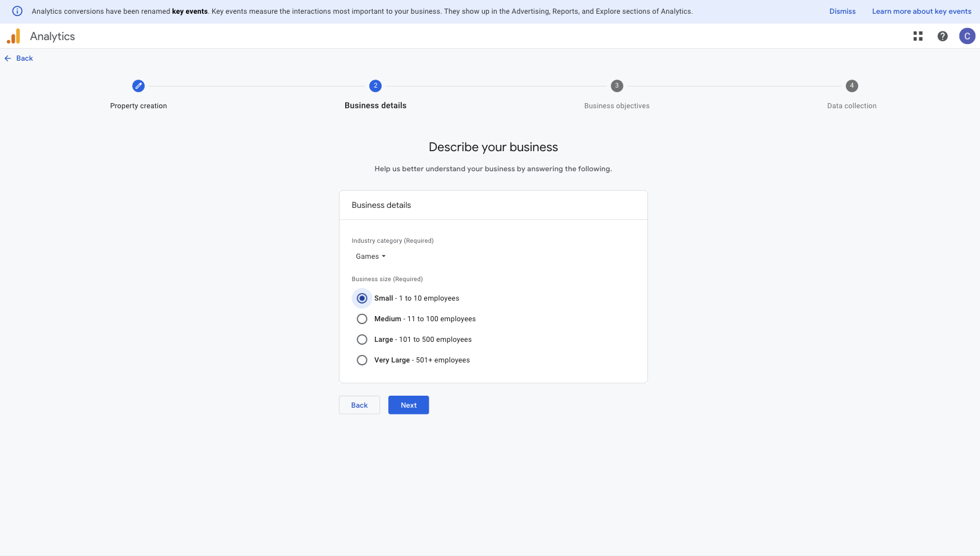Viewport: 980px width, 556px height.
Task: Click the step 4 circle icon
Action: [852, 86]
